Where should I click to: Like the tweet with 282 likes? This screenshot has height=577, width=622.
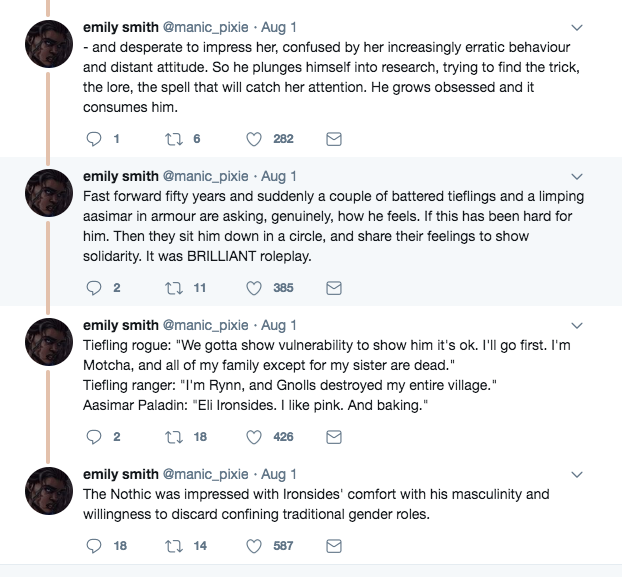coord(254,139)
